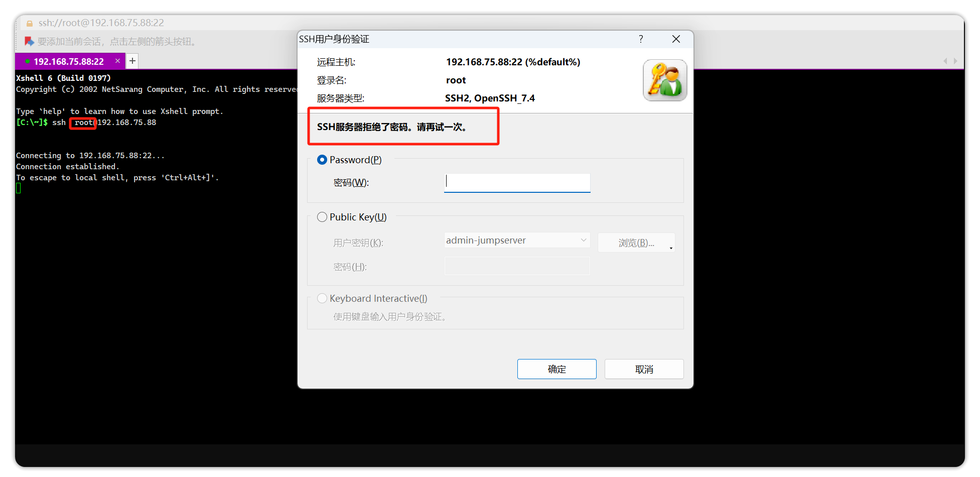Click the user key authentication icon
The width and height of the screenshot is (980, 477).
(x=665, y=80)
